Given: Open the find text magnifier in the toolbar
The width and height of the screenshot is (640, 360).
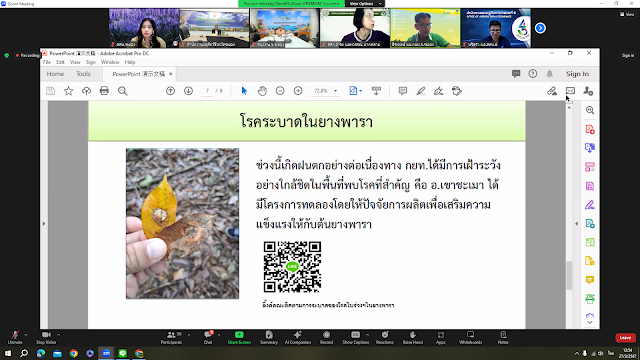Looking at the screenshot, I should pyautogui.click(x=122, y=91).
